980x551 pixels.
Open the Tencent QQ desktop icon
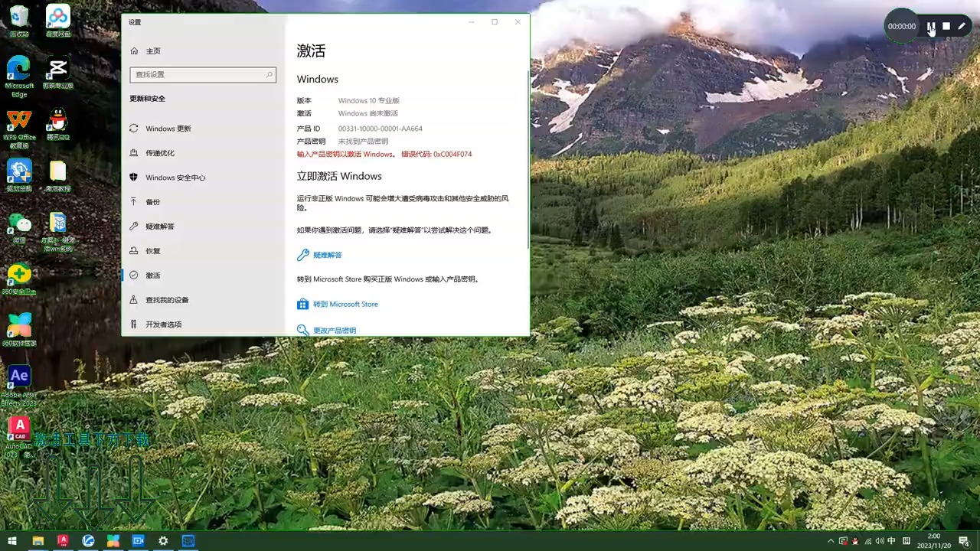click(57, 125)
